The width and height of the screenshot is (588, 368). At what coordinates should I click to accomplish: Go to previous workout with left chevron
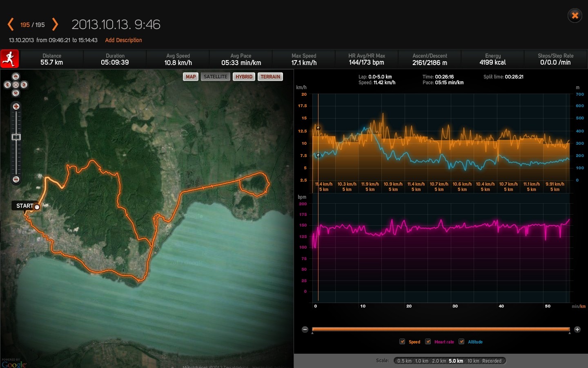point(11,25)
